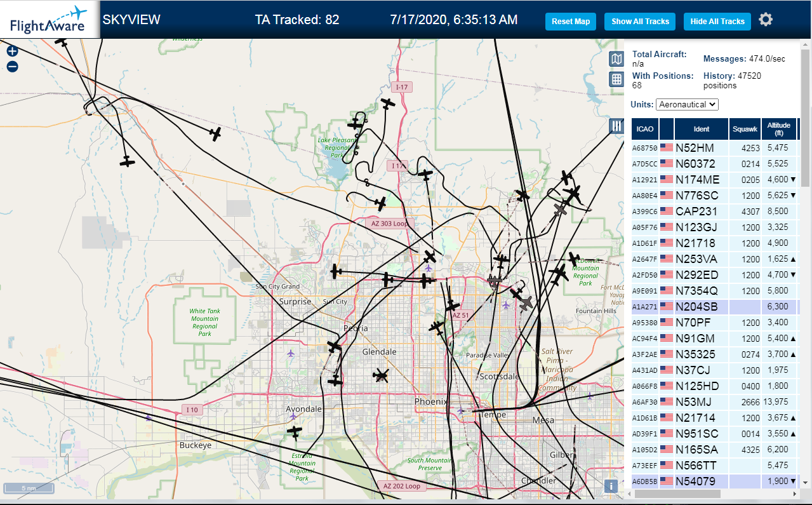Select aircraft N60372 in the list
This screenshot has width=812, height=505.
pyautogui.click(x=714, y=163)
